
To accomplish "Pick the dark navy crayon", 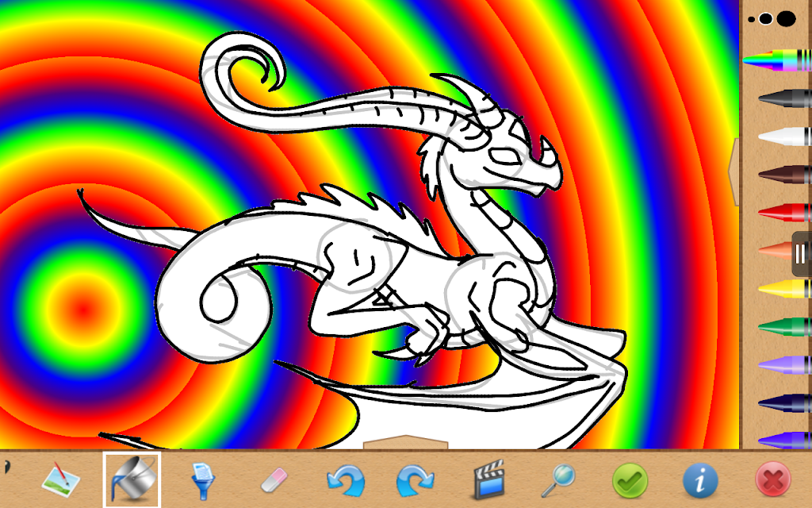I will pos(785,403).
